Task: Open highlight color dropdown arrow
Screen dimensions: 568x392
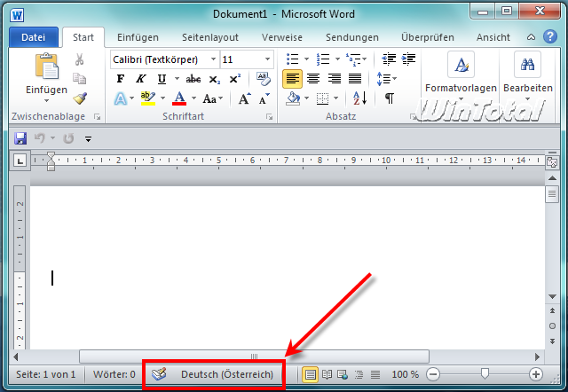Action: (162, 98)
